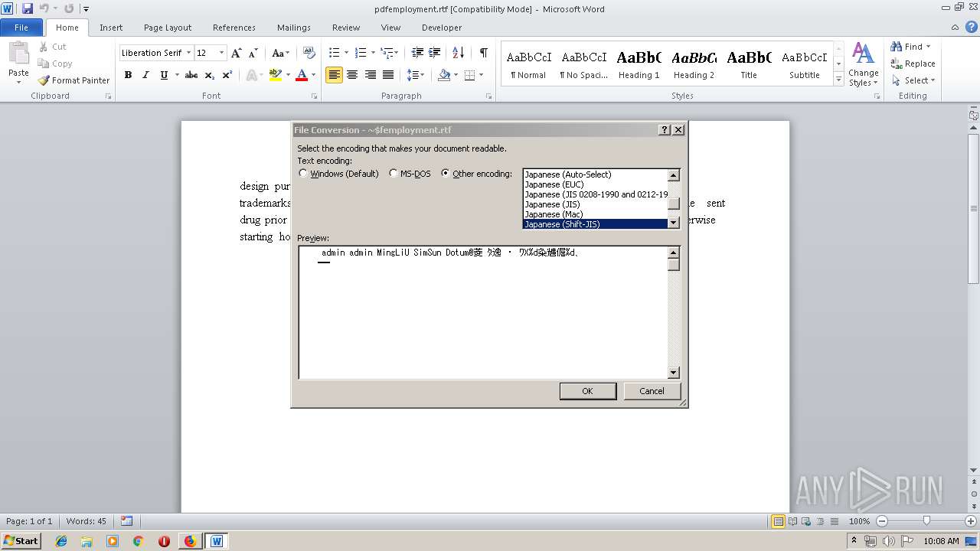The height and width of the screenshot is (551, 980).
Task: Apply the Title style
Action: click(749, 64)
